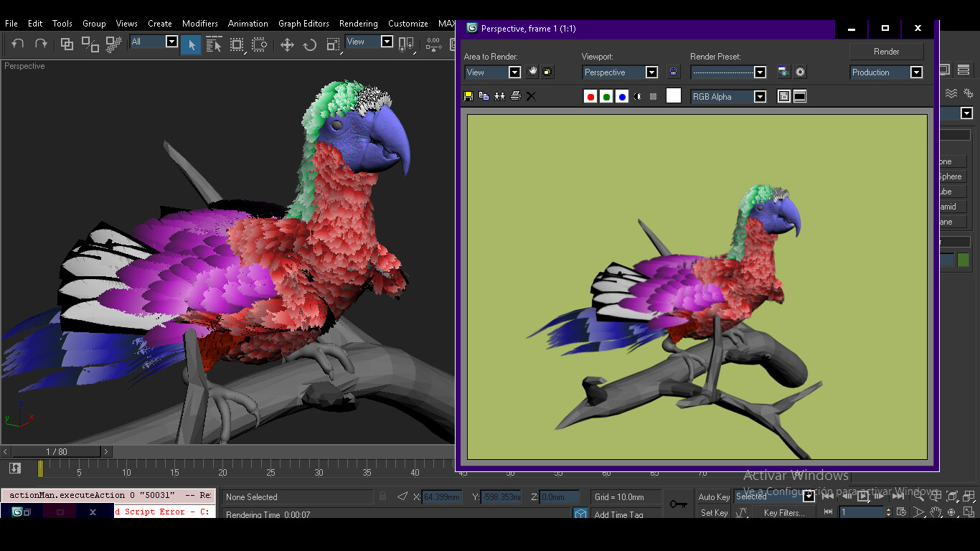The width and height of the screenshot is (980, 551).
Task: Click the Copy Image icon
Action: [x=484, y=96]
